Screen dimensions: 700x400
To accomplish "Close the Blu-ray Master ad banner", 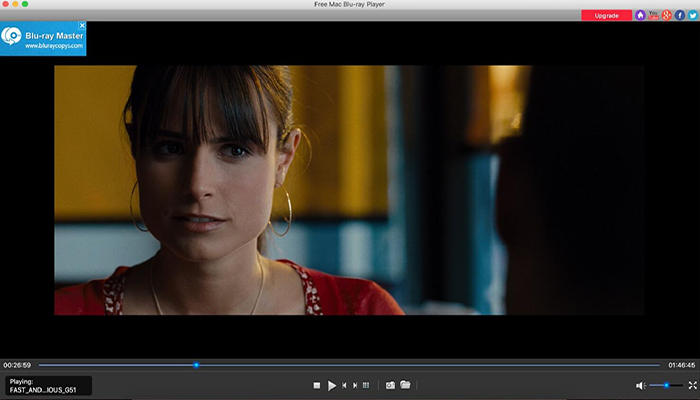I will click(82, 25).
